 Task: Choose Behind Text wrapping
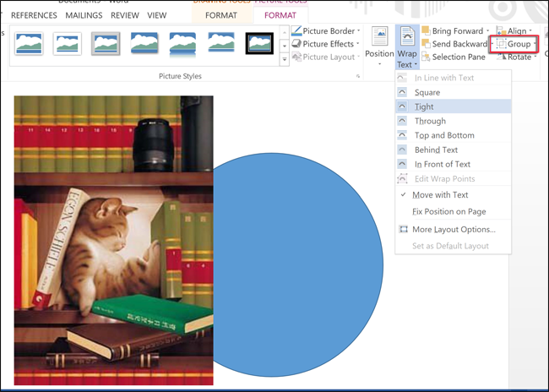[x=453, y=150]
